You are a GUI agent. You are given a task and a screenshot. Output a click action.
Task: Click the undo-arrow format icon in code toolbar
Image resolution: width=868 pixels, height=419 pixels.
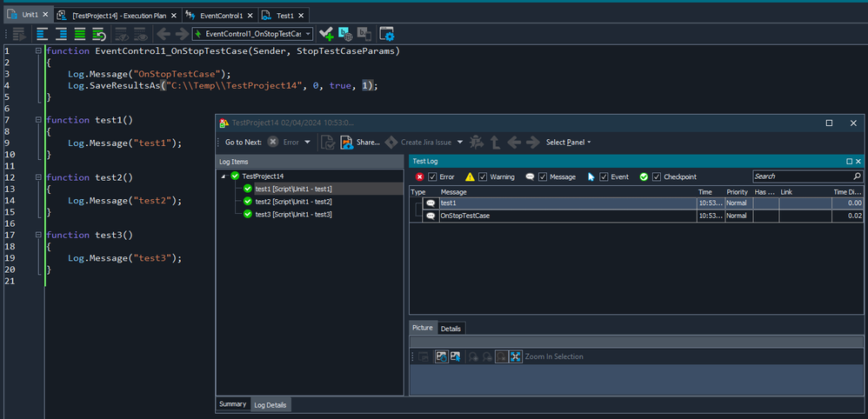coord(99,34)
